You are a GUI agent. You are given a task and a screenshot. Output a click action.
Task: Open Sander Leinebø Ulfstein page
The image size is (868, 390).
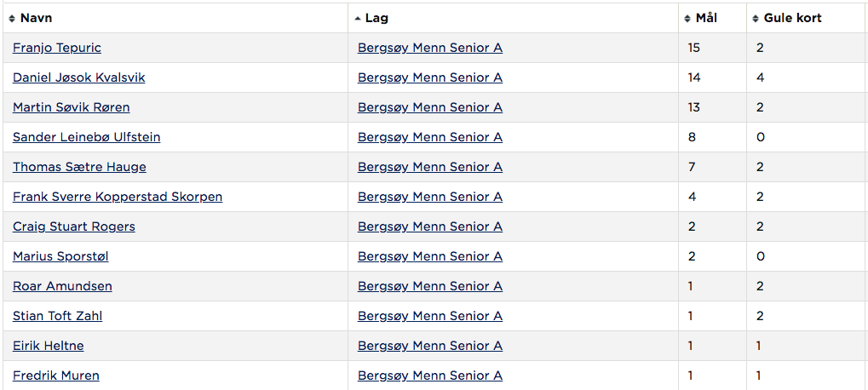click(86, 138)
